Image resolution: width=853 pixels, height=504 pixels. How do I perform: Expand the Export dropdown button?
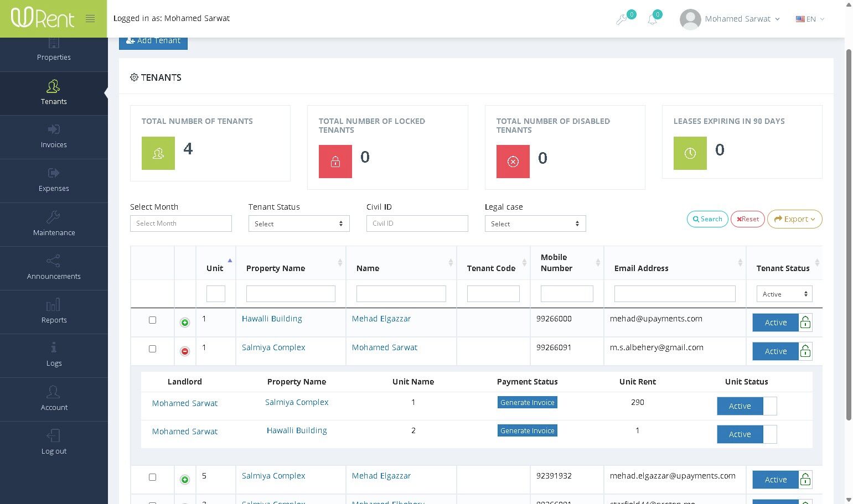[794, 219]
